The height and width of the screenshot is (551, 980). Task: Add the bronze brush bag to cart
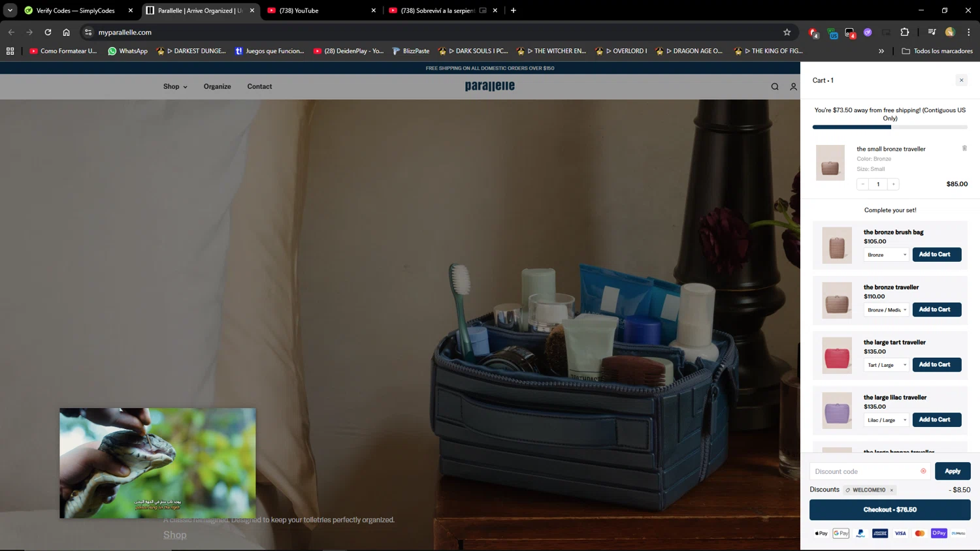936,255
